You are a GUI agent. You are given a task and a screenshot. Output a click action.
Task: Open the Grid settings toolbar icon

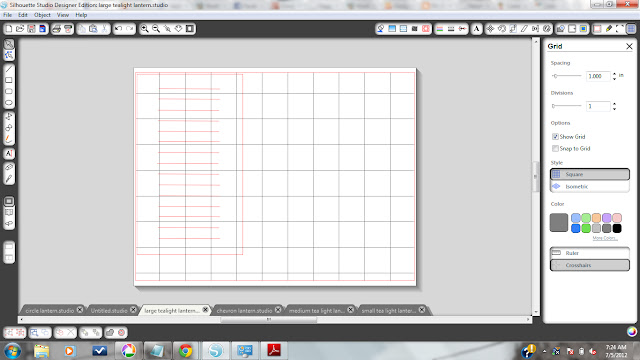(x=631, y=29)
